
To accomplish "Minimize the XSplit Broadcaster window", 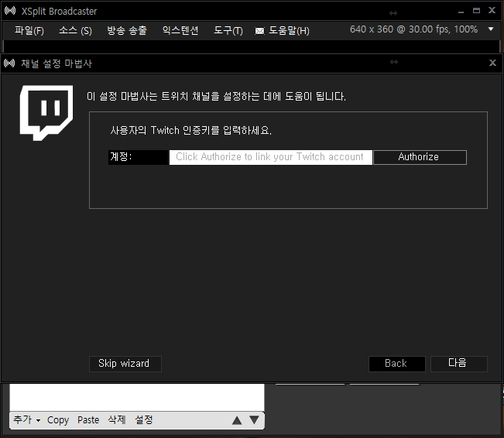I will (x=461, y=12).
